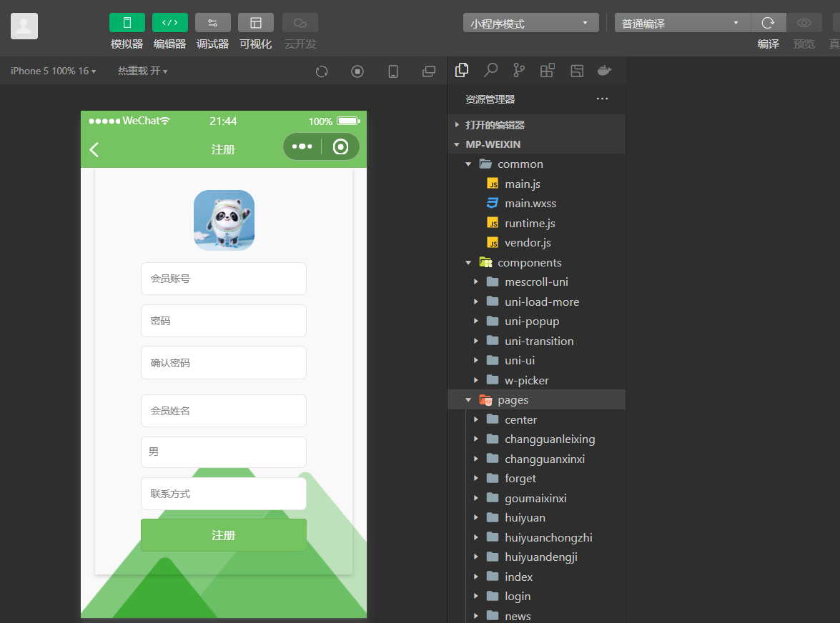Screen dimensions: 840x623
Task: Click the simulator refresh icon
Action: (x=322, y=71)
